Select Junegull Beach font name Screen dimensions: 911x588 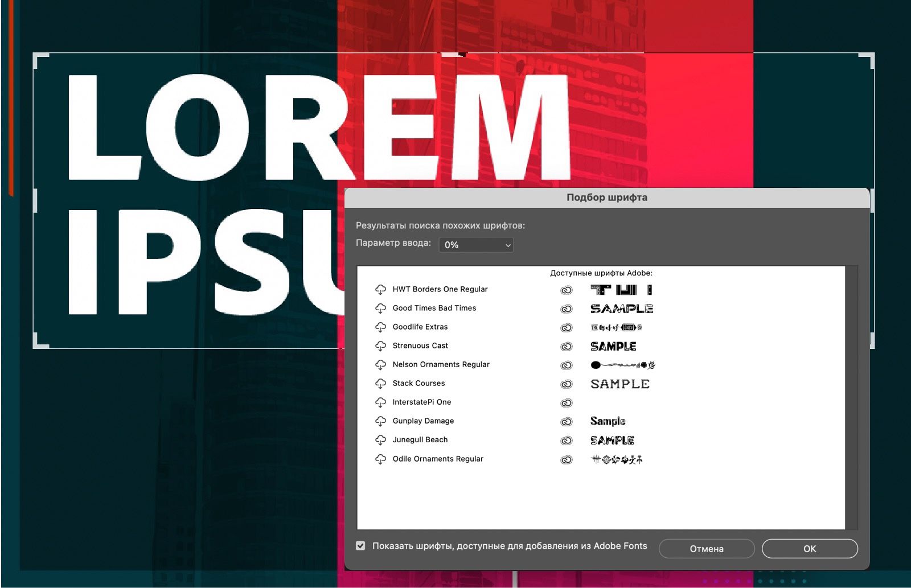(x=420, y=439)
